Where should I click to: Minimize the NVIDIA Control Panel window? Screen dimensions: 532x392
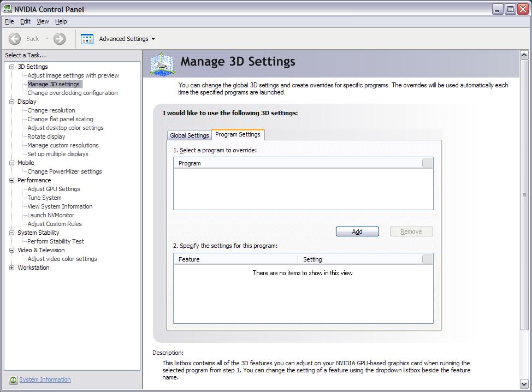(x=498, y=9)
